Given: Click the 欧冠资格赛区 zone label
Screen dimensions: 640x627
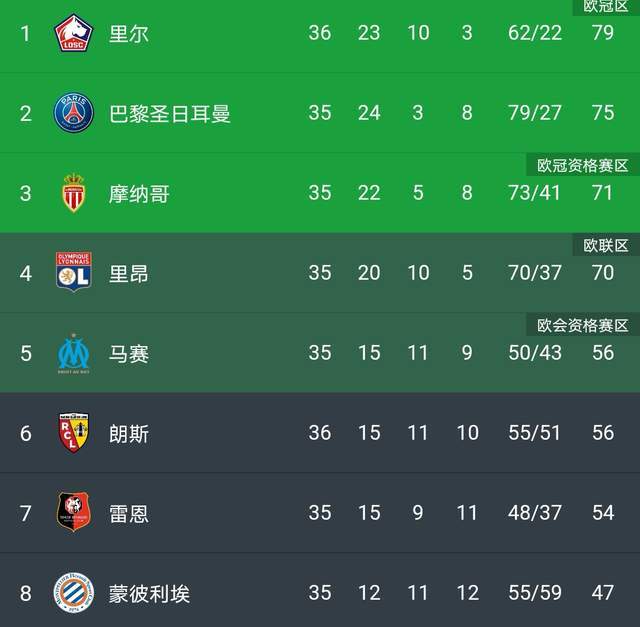Looking at the screenshot, I should point(582,165).
